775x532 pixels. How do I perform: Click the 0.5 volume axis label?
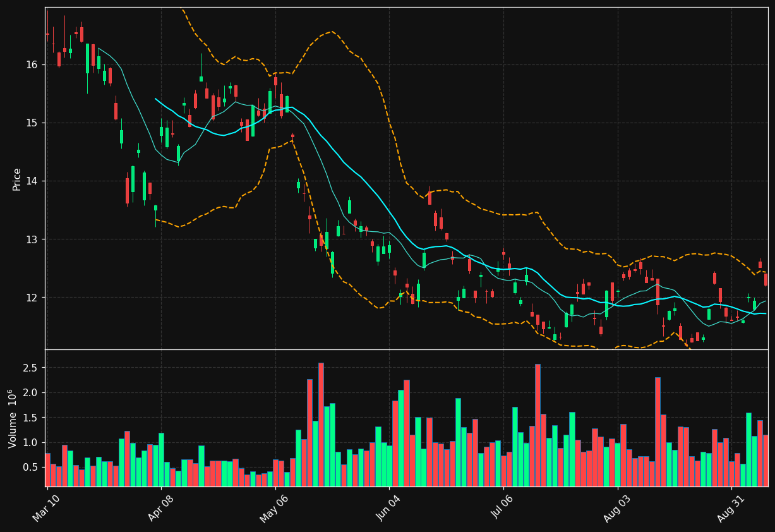(x=30, y=468)
